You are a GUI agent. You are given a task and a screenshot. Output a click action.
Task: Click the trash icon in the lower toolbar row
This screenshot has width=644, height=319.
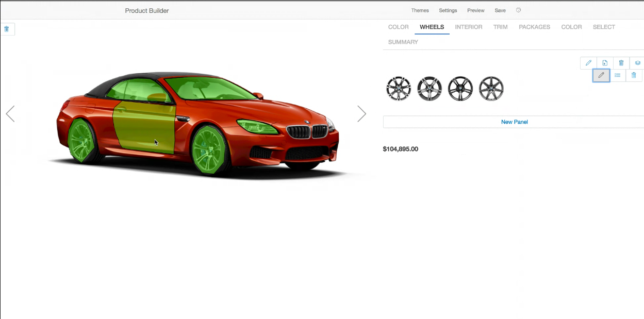[x=634, y=75]
